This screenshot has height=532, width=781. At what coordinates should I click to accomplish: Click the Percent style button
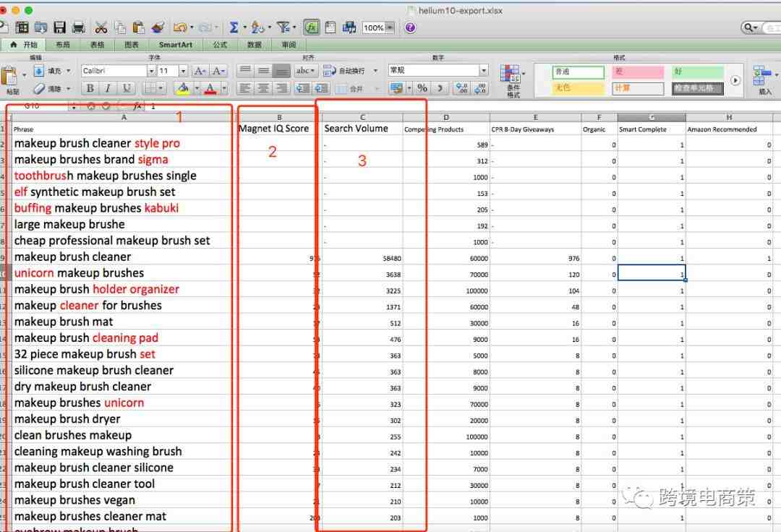tap(422, 88)
